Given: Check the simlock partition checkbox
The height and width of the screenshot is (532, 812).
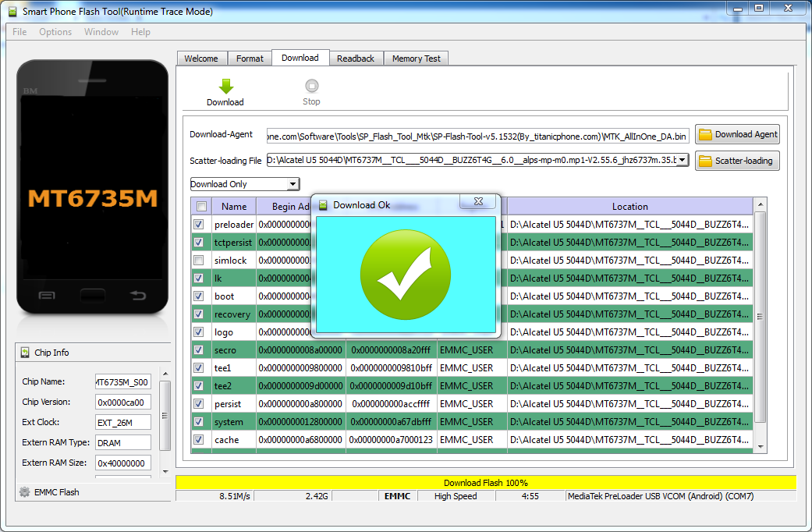Looking at the screenshot, I should pos(198,260).
